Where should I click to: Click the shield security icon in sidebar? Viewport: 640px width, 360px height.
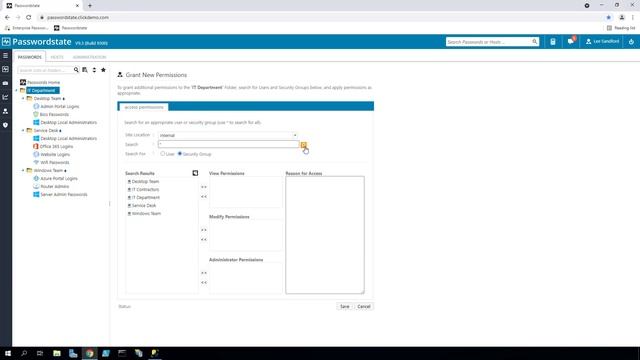(5, 125)
